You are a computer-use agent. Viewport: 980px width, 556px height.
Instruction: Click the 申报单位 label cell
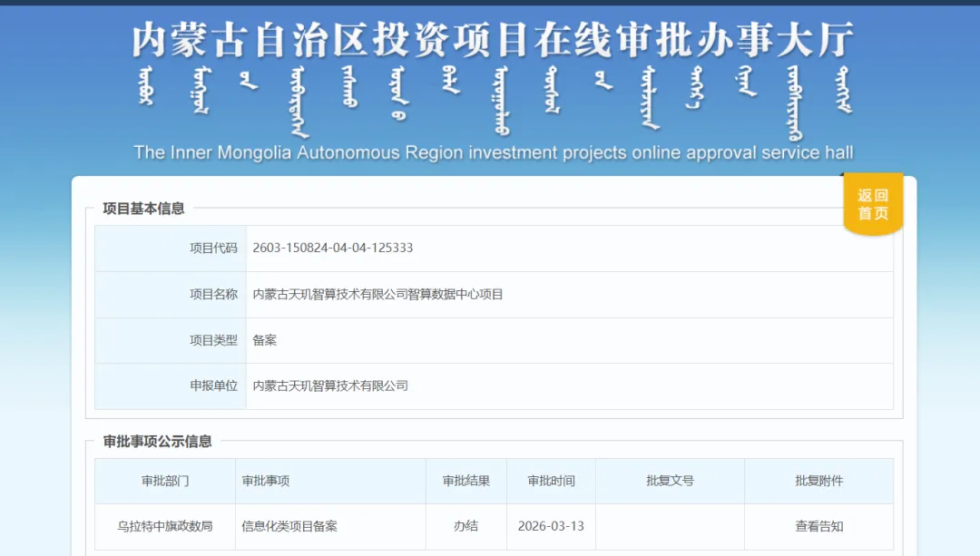tap(171, 386)
